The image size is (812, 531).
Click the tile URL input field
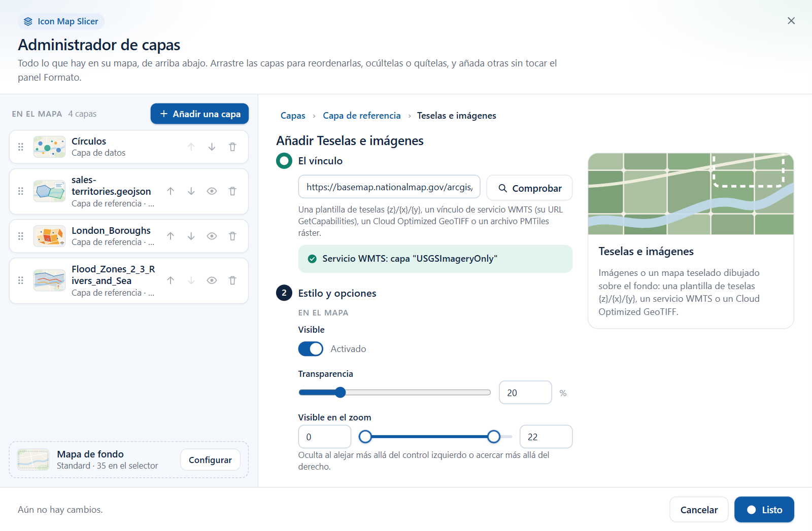click(x=389, y=187)
